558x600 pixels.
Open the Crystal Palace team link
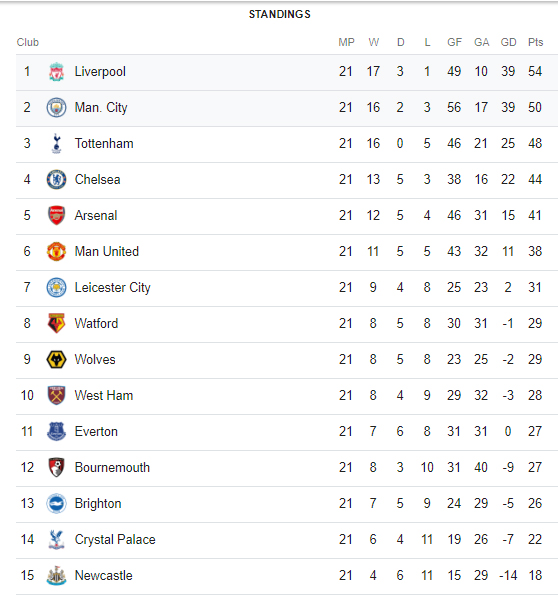pos(115,539)
